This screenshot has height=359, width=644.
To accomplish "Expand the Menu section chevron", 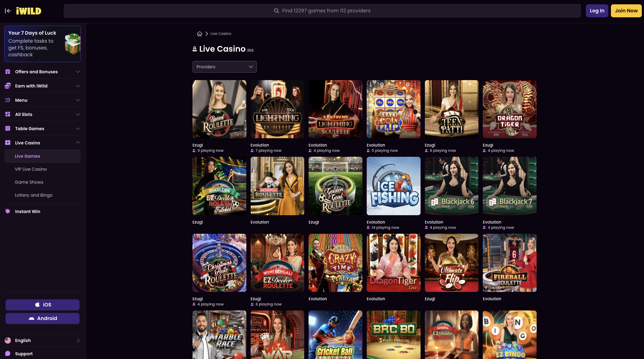I will (78, 100).
